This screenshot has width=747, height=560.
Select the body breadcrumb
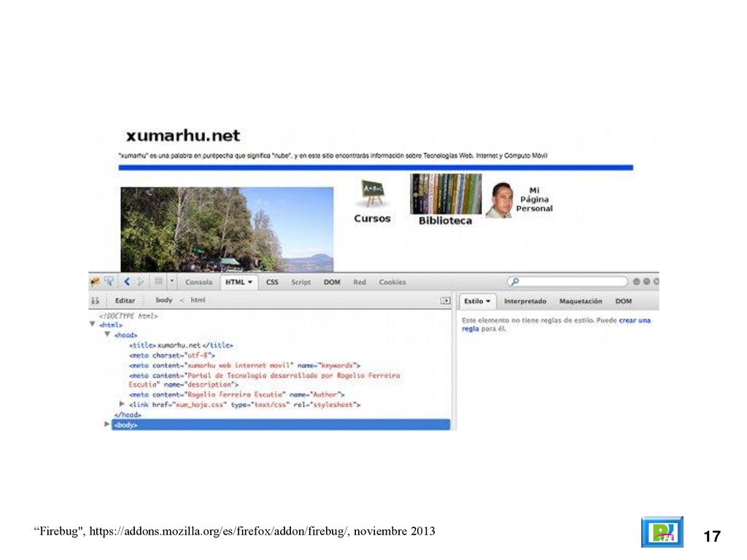pos(164,300)
